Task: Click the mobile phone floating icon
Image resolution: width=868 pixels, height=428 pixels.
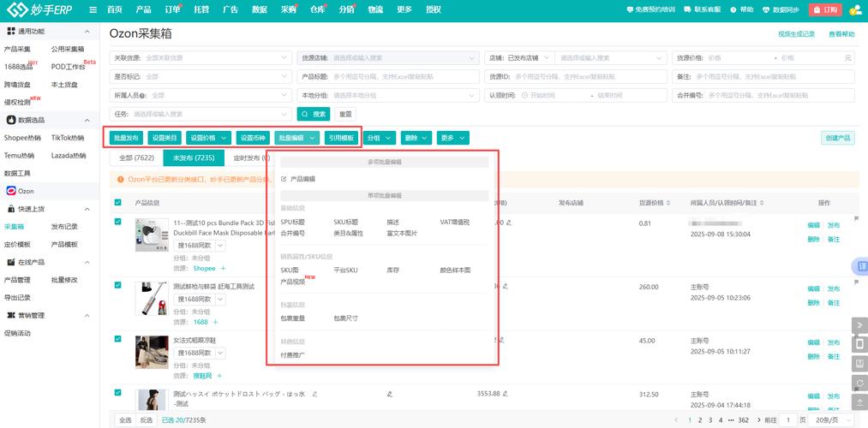Action: click(x=859, y=344)
